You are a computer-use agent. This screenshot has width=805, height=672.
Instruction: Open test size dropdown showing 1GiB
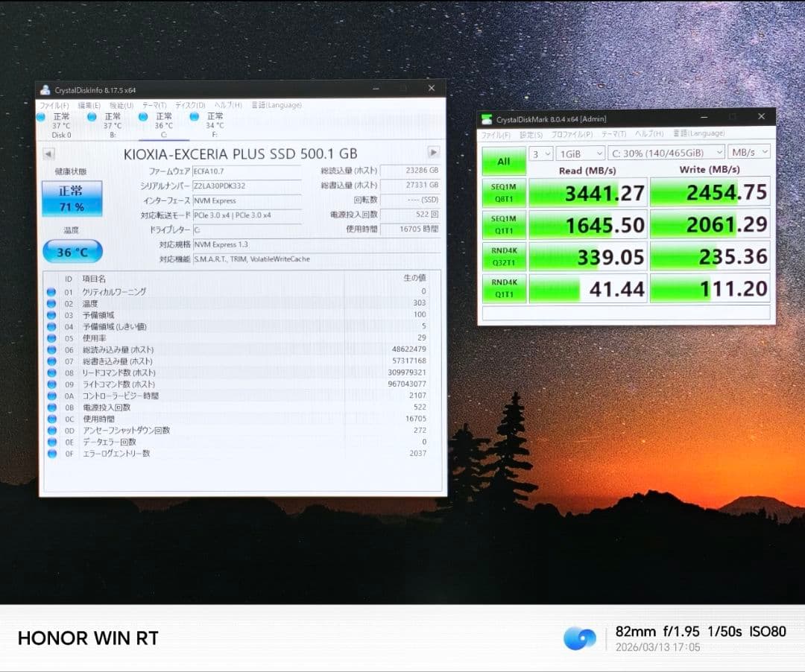[580, 153]
